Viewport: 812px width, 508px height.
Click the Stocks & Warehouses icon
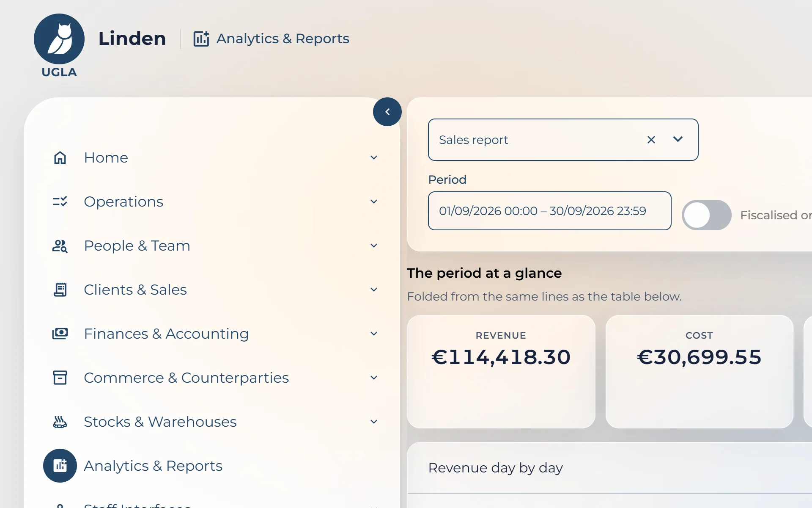coord(60,422)
